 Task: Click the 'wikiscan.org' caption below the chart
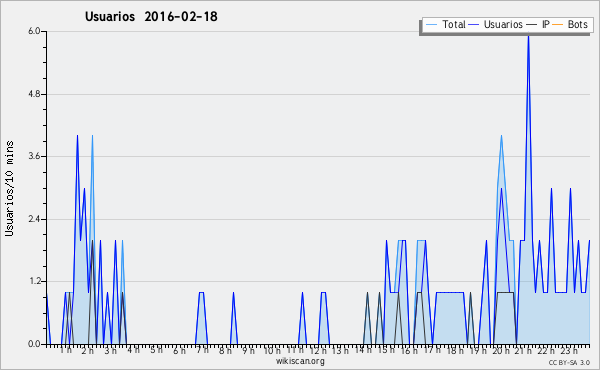(300, 361)
